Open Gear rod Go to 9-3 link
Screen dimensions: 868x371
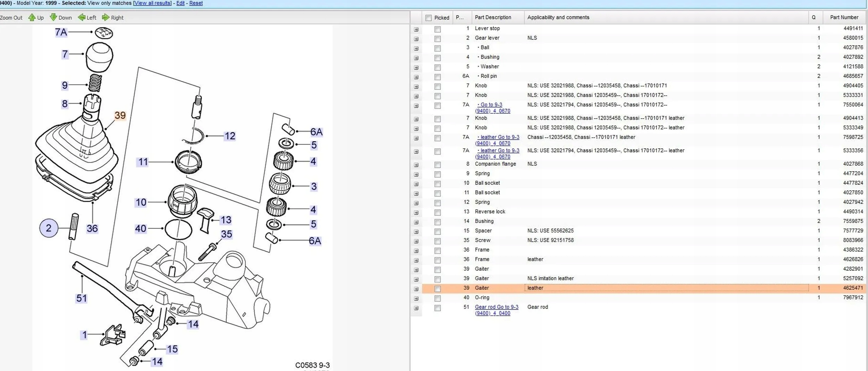point(496,307)
